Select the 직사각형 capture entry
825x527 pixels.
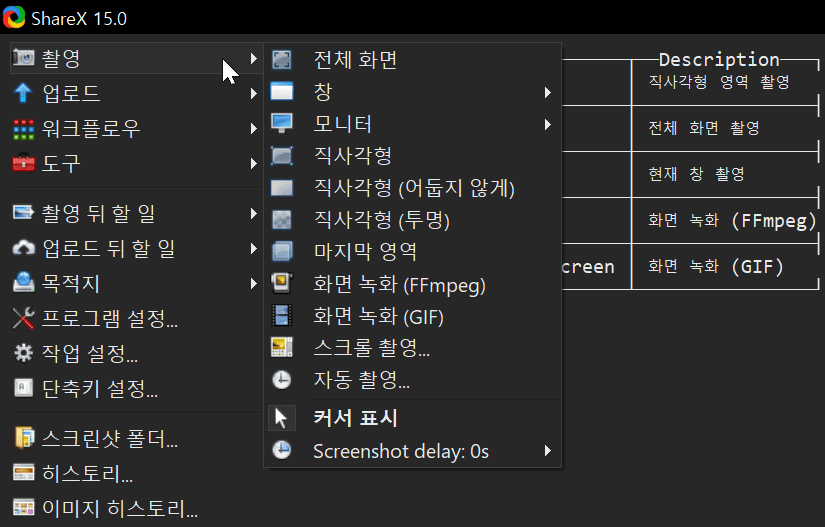tap(413, 156)
